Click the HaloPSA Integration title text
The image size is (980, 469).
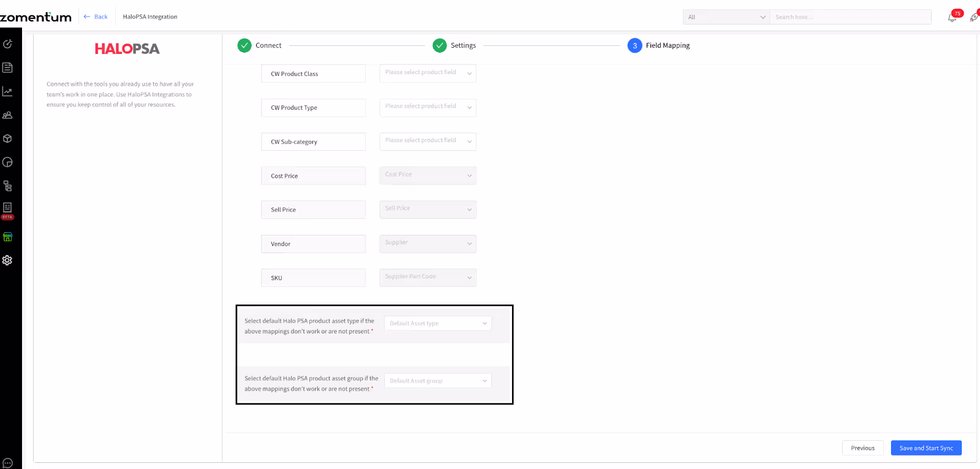[150, 17]
